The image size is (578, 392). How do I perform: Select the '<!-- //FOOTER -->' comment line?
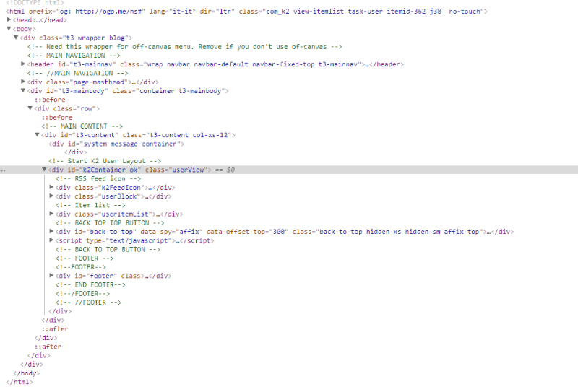[88, 302]
